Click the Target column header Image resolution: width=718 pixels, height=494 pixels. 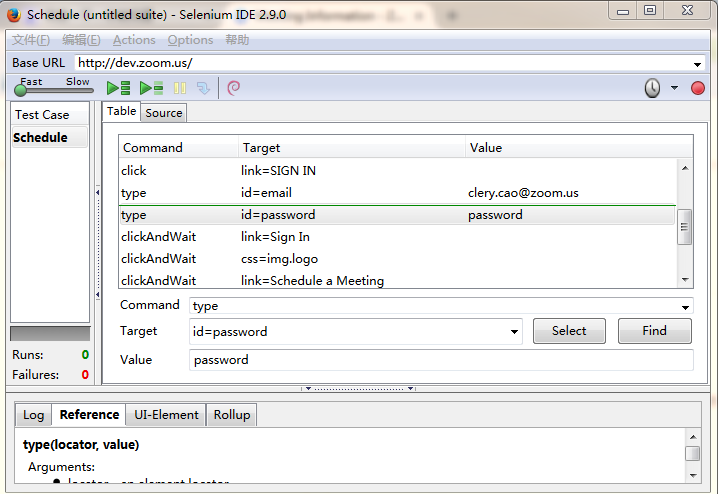[x=352, y=147]
